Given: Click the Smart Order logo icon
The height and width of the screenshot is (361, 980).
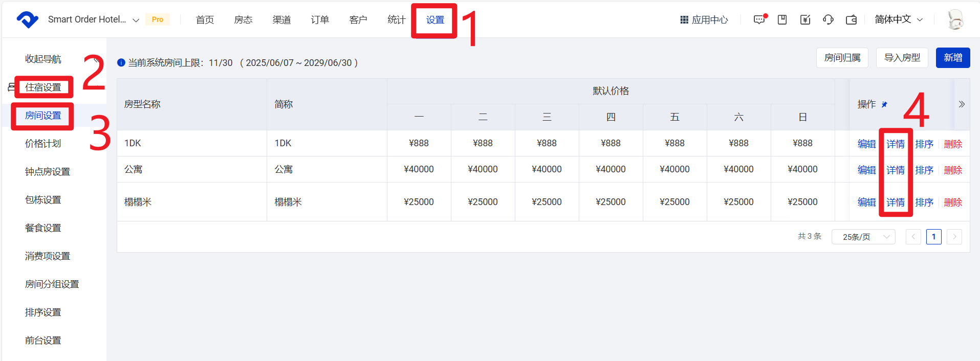Looking at the screenshot, I should click(27, 19).
